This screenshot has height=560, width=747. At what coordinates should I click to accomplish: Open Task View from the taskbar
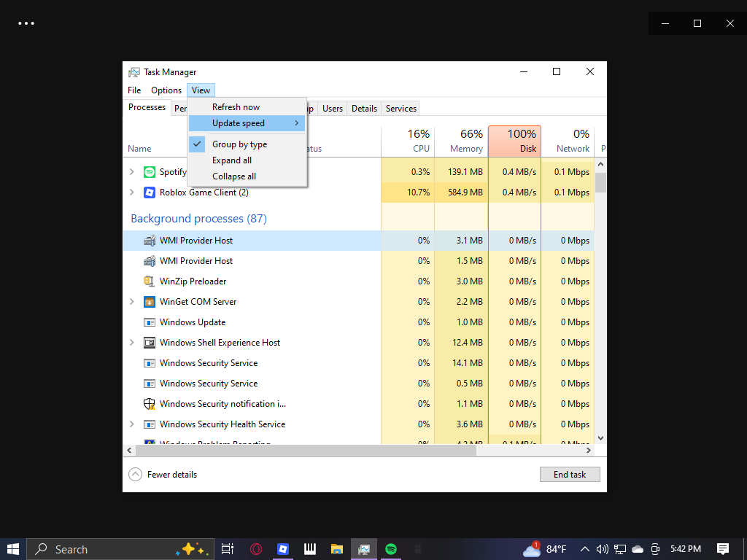click(x=228, y=549)
